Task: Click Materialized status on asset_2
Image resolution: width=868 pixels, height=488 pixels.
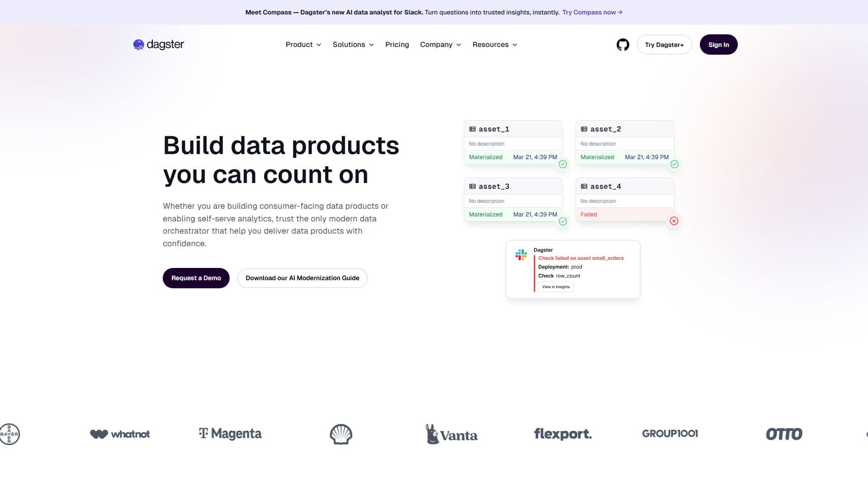Action: (597, 157)
